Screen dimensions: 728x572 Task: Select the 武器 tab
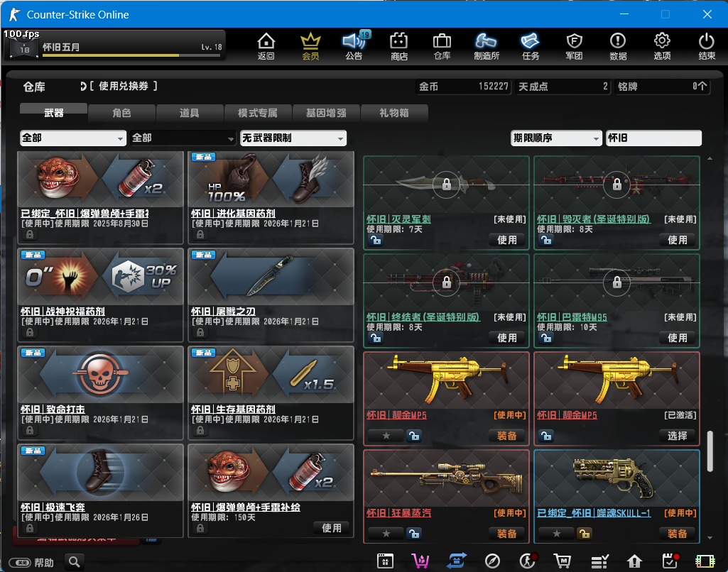click(53, 112)
